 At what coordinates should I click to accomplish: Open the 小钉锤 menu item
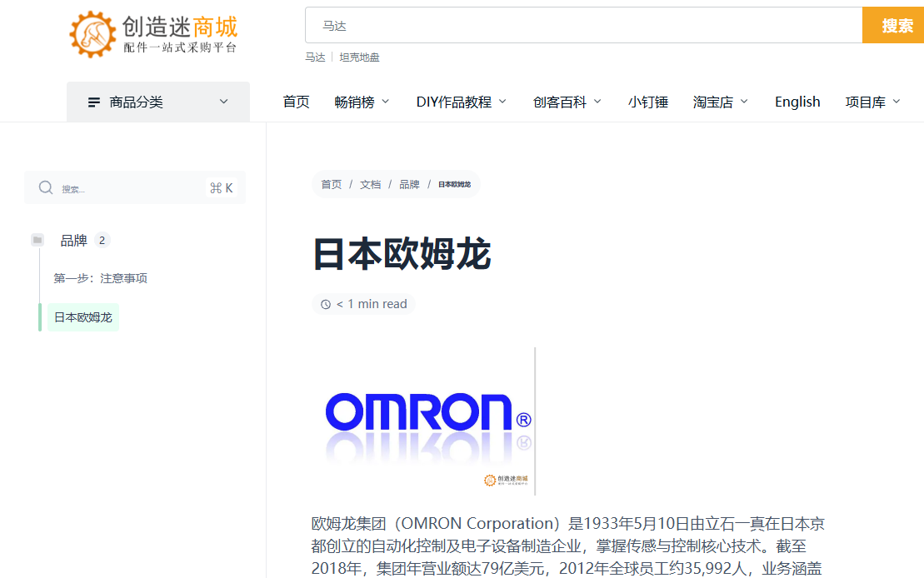(x=648, y=102)
